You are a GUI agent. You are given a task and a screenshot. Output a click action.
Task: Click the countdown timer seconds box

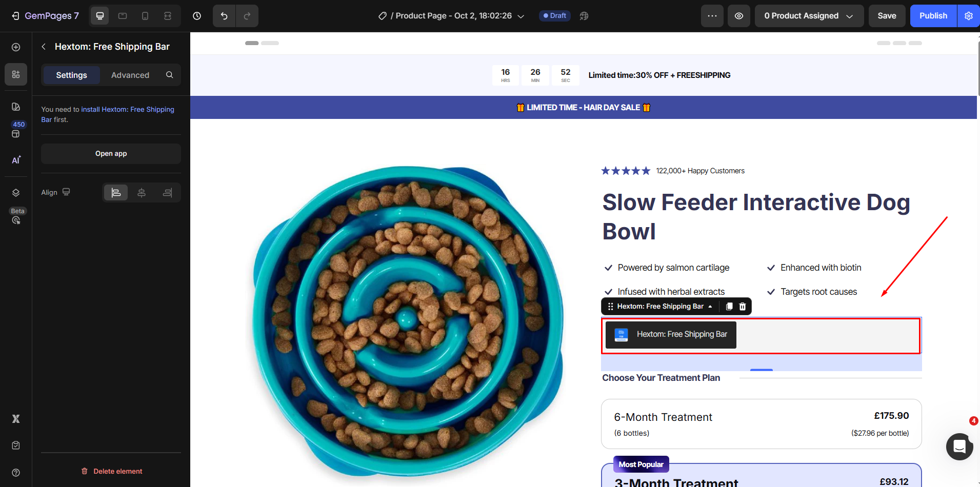[x=566, y=75]
